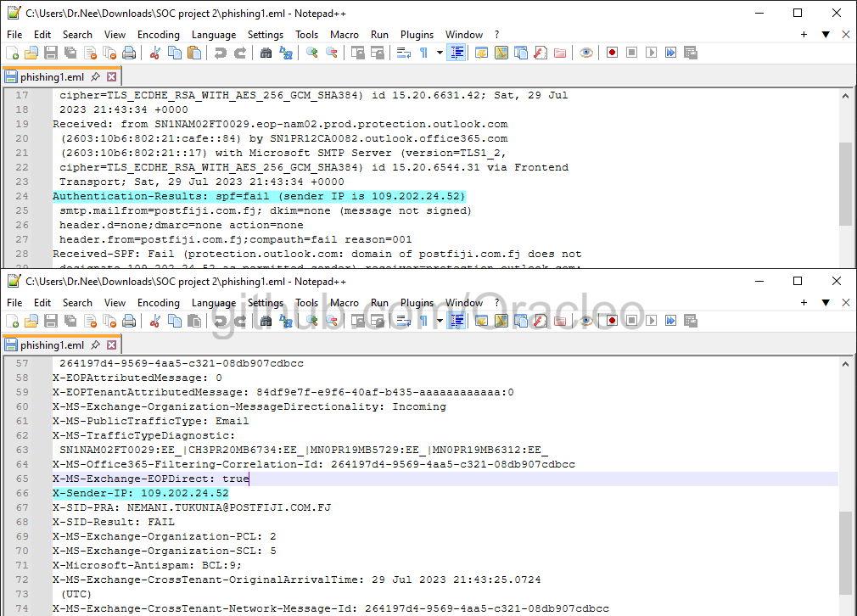Click Save All icon in top window

pyautogui.click(x=70, y=53)
